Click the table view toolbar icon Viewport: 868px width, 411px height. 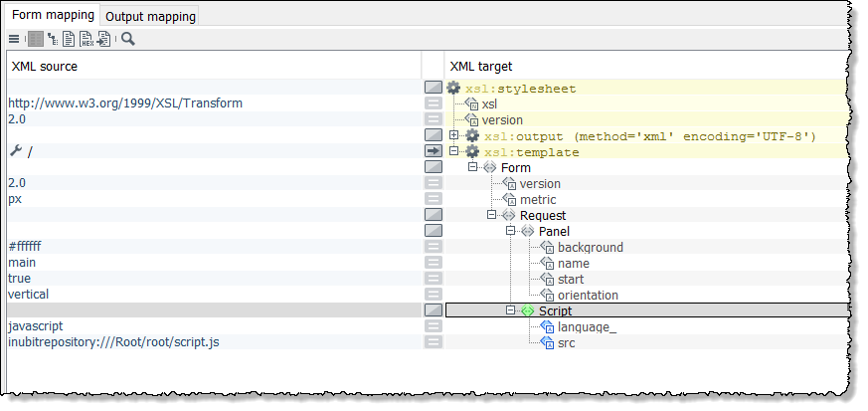click(x=36, y=39)
